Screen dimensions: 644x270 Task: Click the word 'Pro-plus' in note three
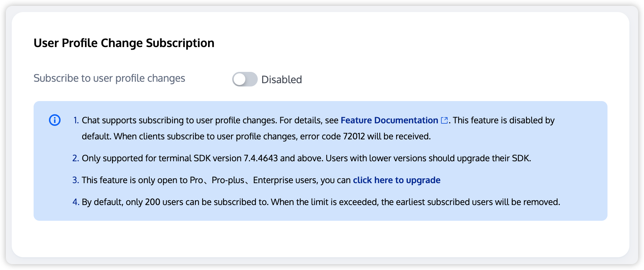(228, 180)
